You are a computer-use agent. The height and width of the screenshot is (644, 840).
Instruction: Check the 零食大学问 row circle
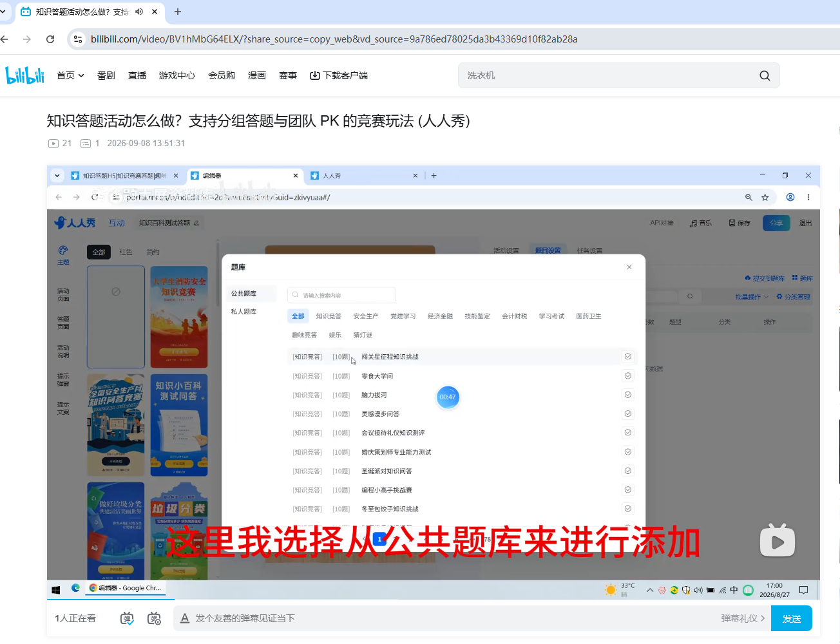point(628,375)
